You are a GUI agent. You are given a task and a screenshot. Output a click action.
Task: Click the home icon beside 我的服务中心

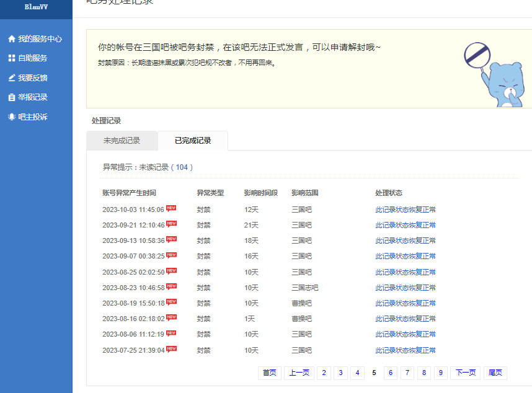click(11, 38)
